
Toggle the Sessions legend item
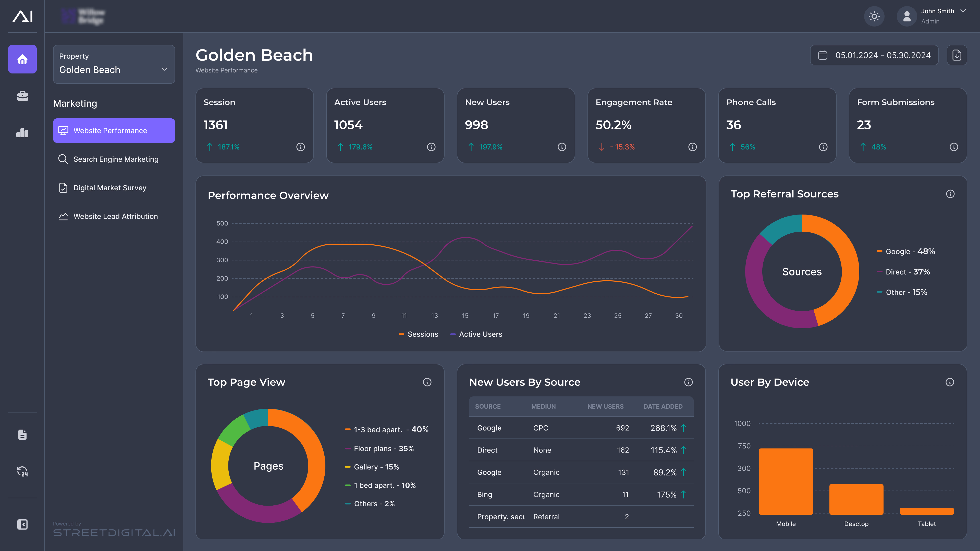[418, 334]
